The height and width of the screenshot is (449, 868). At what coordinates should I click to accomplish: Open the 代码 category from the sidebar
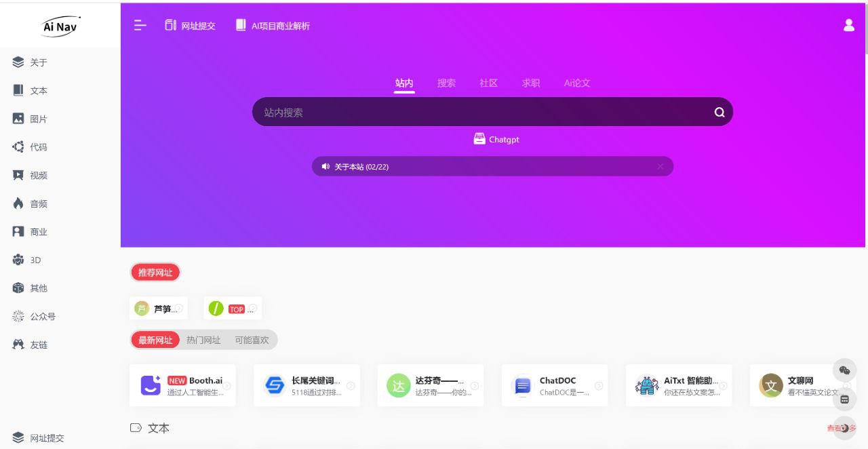(x=38, y=147)
